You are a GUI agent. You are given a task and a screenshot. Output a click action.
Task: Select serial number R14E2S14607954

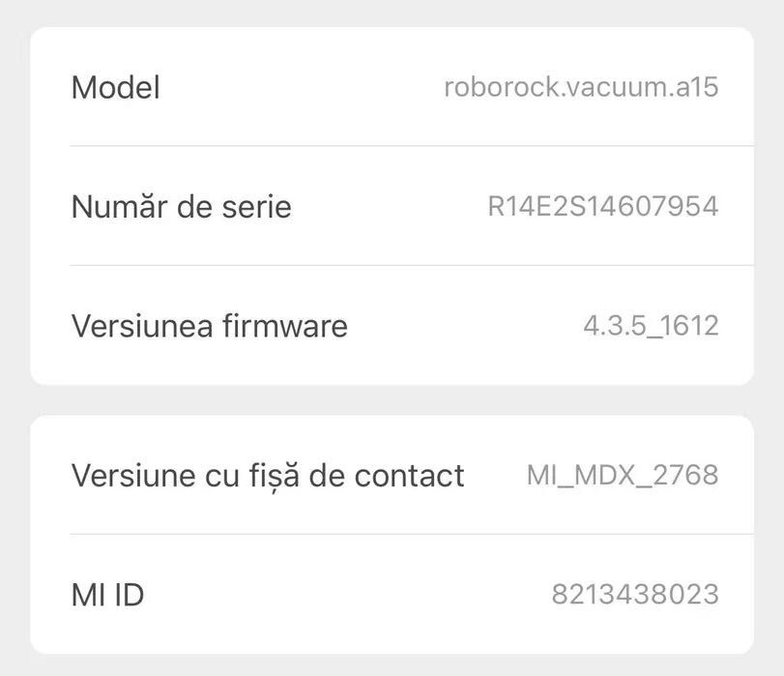(x=602, y=206)
